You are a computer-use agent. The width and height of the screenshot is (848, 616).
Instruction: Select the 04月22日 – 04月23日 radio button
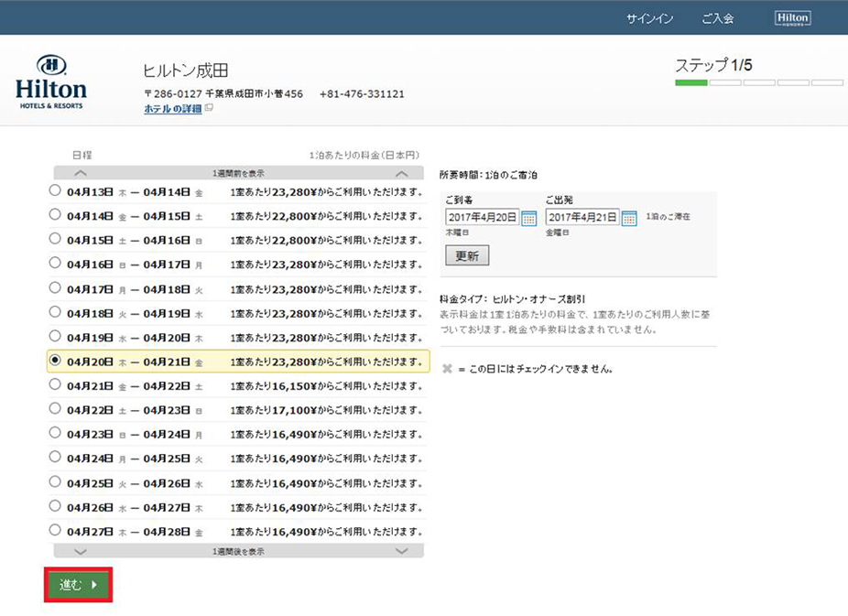point(55,408)
